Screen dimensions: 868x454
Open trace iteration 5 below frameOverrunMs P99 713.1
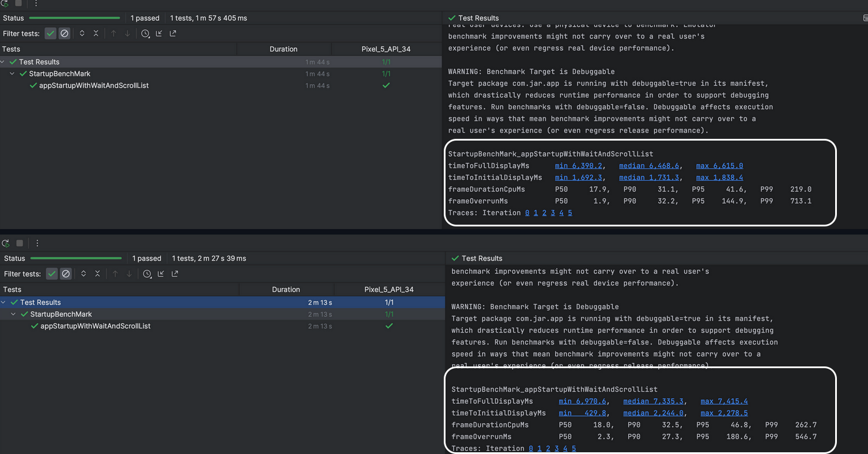[570, 213]
